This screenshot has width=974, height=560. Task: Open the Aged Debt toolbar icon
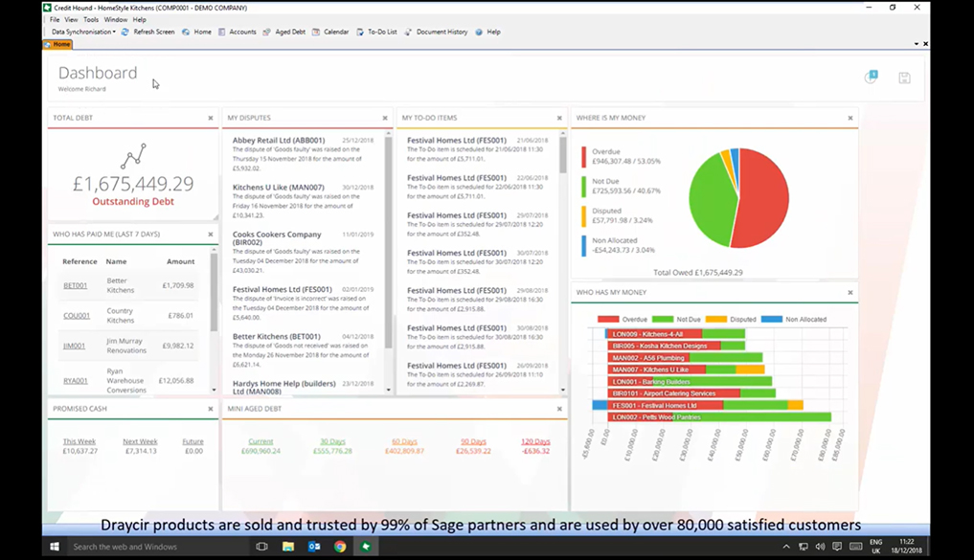pos(266,32)
